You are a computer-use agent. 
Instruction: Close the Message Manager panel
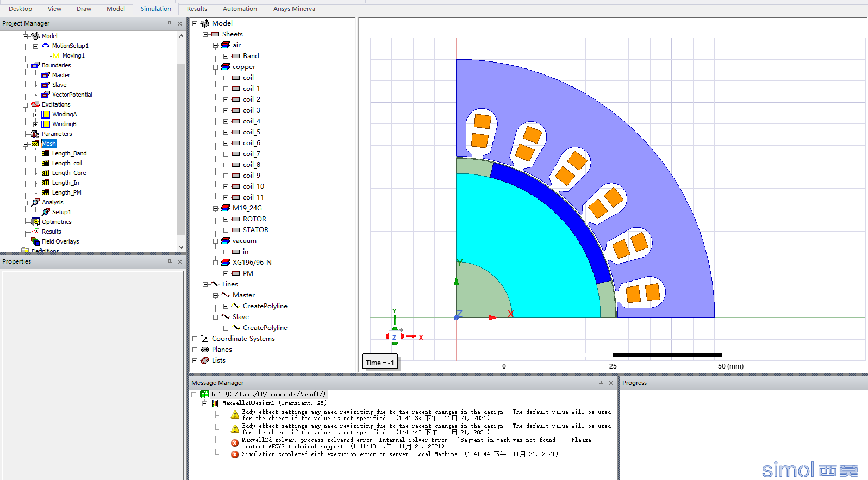[611, 383]
